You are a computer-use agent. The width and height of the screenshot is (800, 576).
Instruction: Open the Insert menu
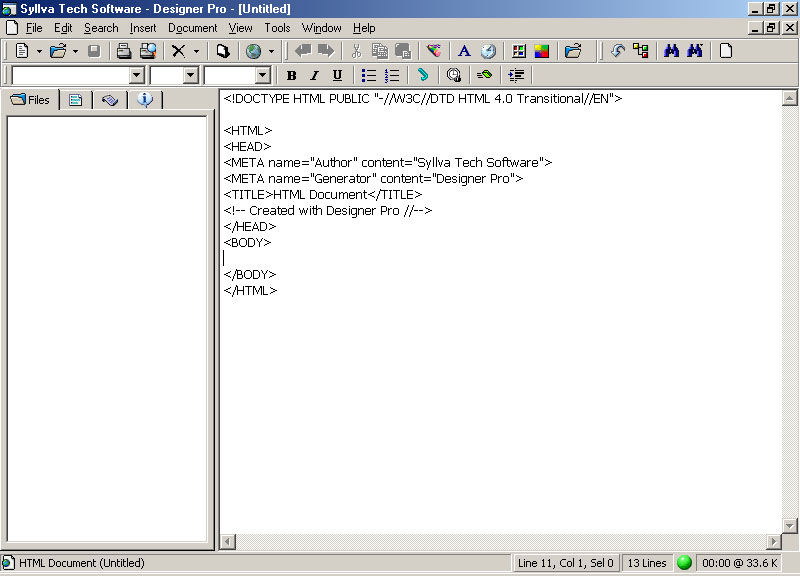143,28
